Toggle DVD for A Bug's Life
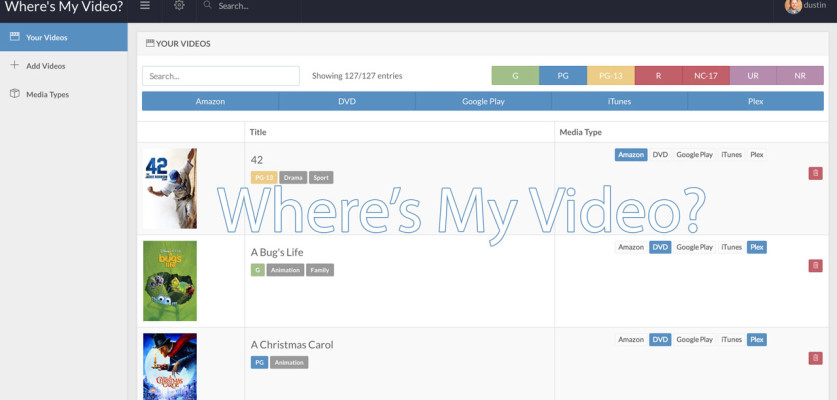The width and height of the screenshot is (837, 400). 660,247
